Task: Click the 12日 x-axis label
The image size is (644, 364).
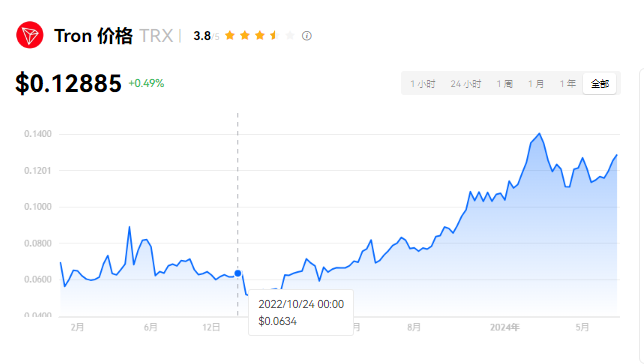Action: [x=211, y=327]
